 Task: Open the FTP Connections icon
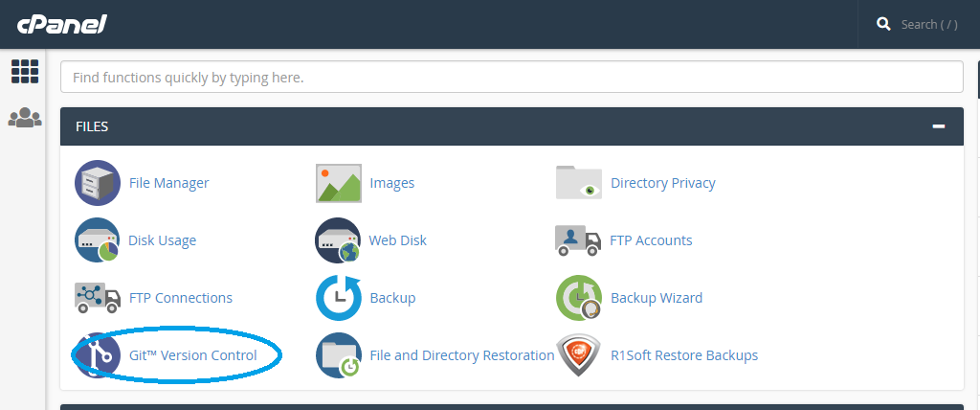98,298
